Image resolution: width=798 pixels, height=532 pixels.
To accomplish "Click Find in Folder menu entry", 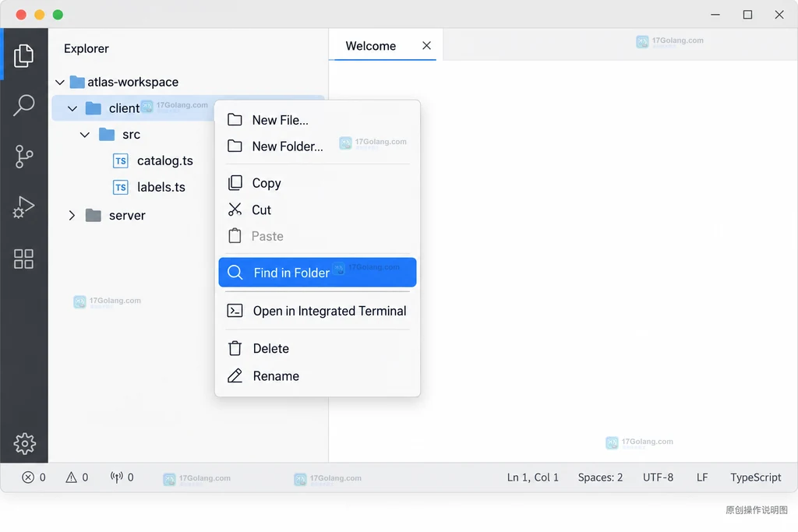I will [318, 273].
